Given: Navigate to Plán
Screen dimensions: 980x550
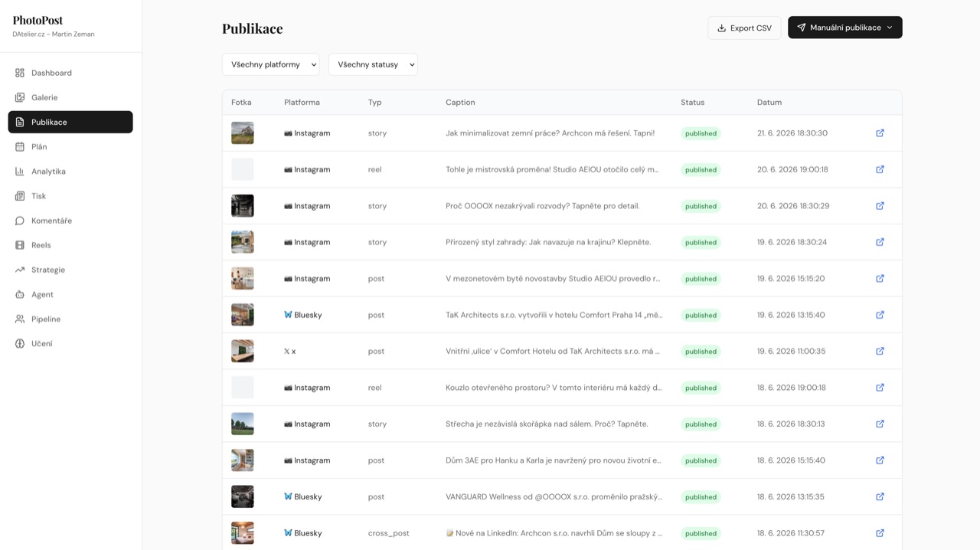Looking at the screenshot, I should (x=70, y=146).
